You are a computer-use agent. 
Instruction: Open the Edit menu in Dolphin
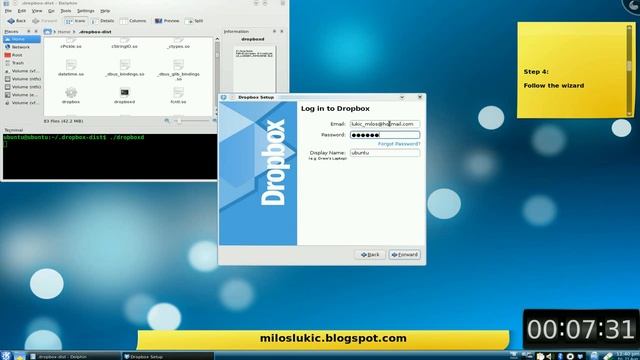tap(22, 11)
